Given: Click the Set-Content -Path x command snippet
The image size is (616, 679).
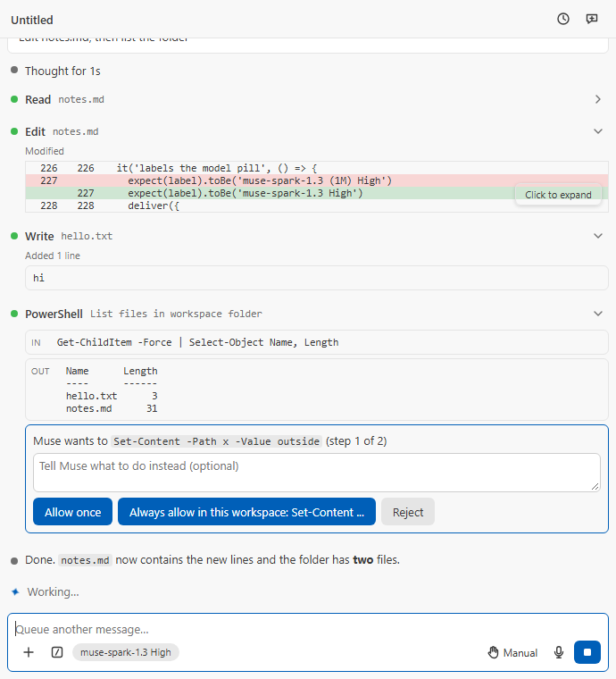Looking at the screenshot, I should tap(216, 441).
